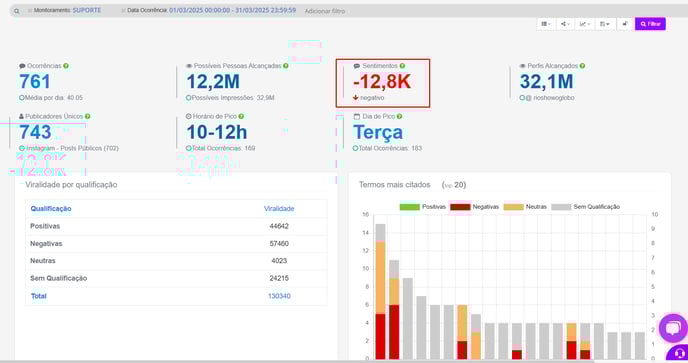Screen dimensions: 688x363
Task: Click the Positivas row in virality table
Action: pos(176,226)
